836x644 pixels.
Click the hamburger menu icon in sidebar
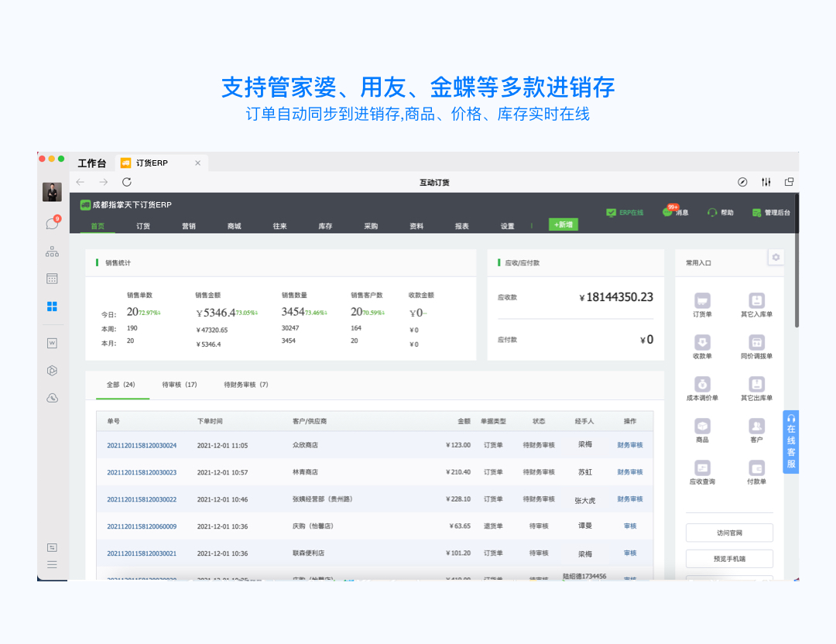pyautogui.click(x=53, y=564)
